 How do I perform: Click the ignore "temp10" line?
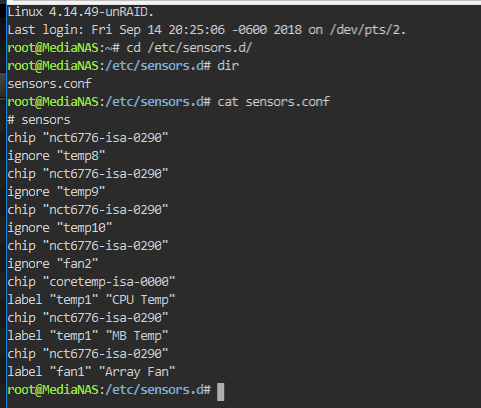[60, 228]
